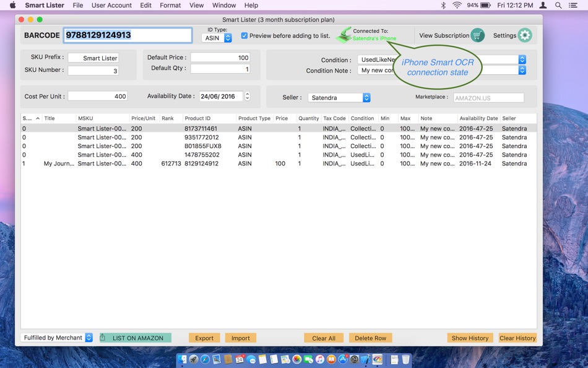Click the battery status icon
The image size is (588, 368).
click(x=486, y=5)
